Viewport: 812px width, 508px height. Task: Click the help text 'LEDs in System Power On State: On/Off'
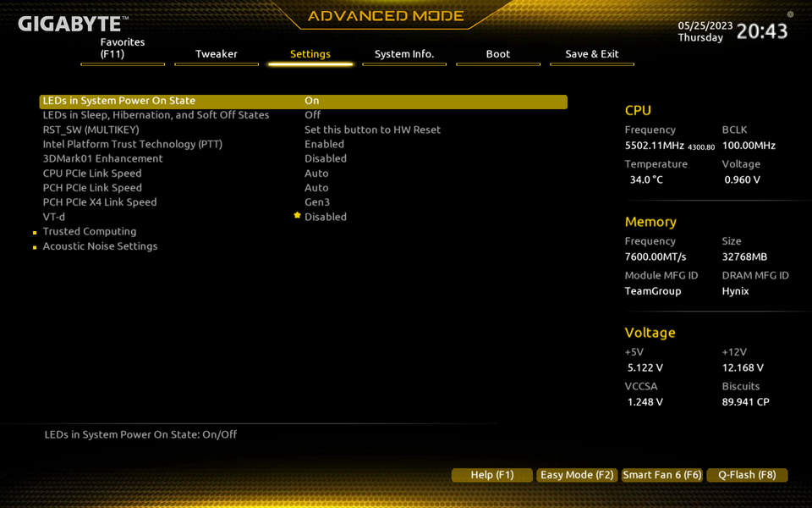pos(140,435)
